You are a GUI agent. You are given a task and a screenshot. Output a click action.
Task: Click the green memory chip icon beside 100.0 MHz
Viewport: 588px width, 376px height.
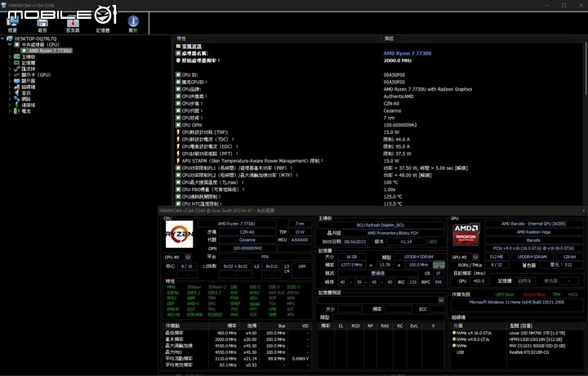[x=439, y=265]
